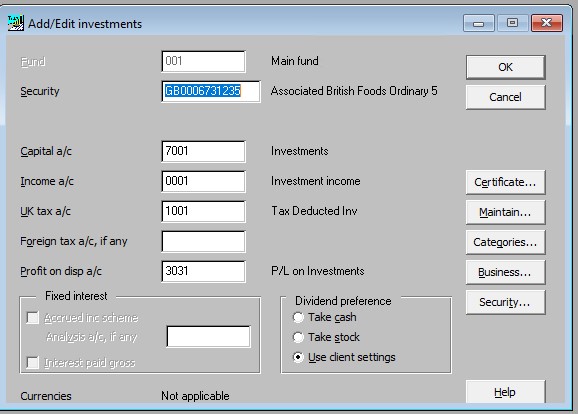Click the Fund field showing 001
The width and height of the screenshot is (578, 414).
tap(203, 61)
